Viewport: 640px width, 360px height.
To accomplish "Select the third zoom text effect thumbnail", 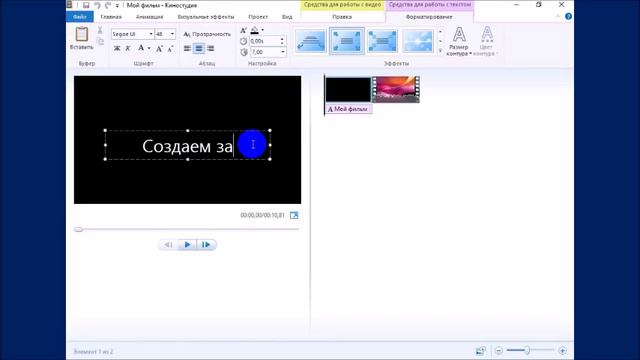I will tap(382, 41).
